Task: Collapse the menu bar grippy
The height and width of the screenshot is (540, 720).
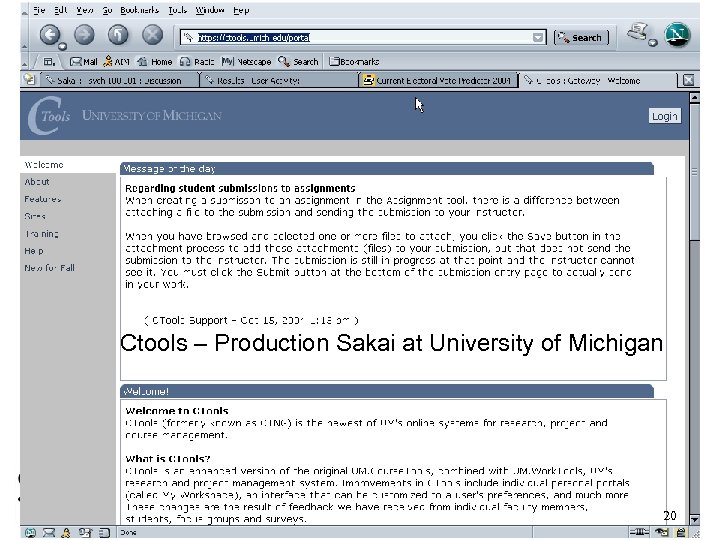Action: (24, 11)
